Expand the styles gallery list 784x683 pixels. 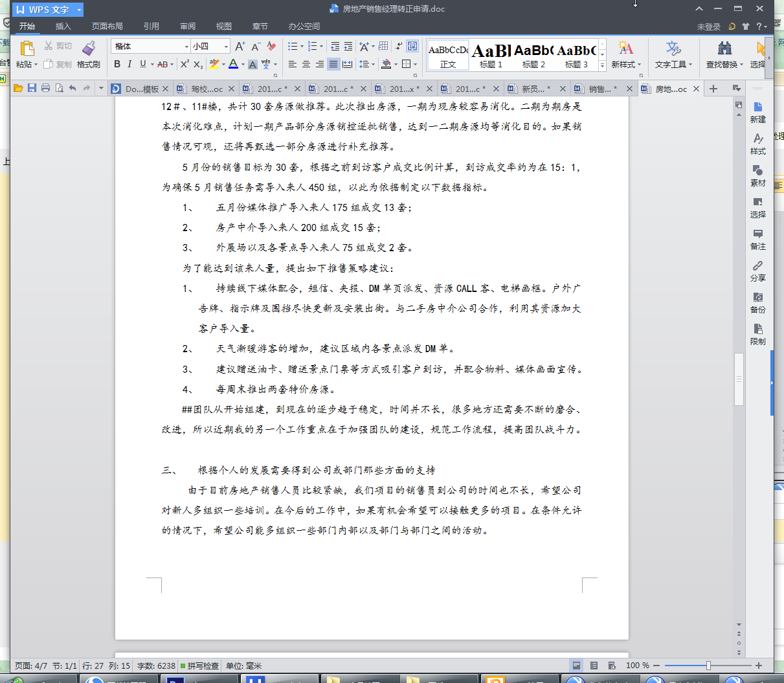click(x=602, y=65)
